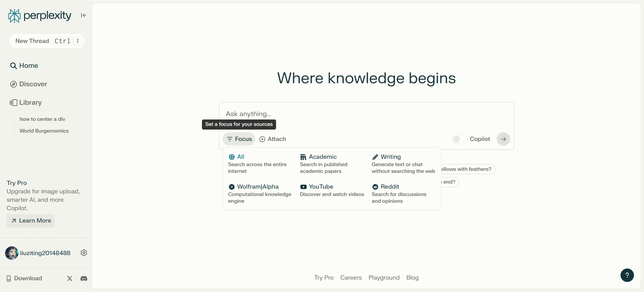
Task: Click the Discover compass icon
Action: [x=13, y=84]
